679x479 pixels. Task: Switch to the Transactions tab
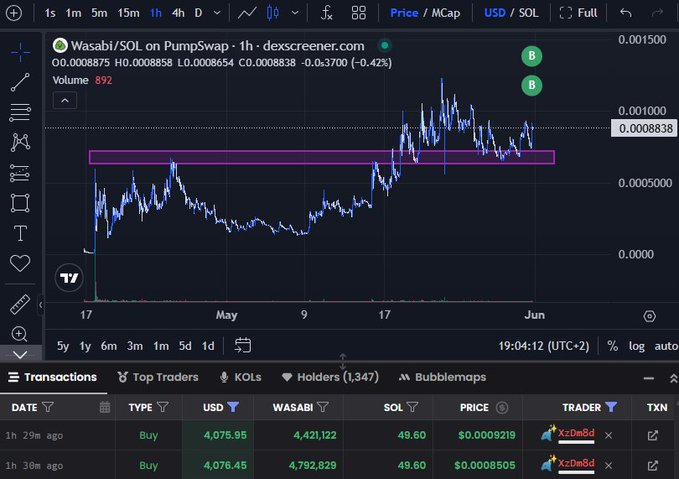click(x=53, y=377)
